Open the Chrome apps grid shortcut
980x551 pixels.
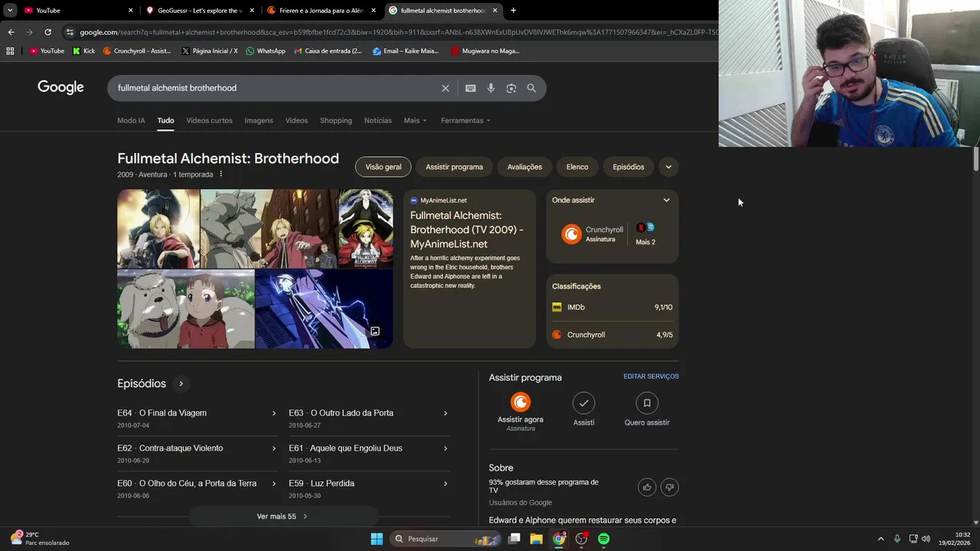tap(10, 51)
